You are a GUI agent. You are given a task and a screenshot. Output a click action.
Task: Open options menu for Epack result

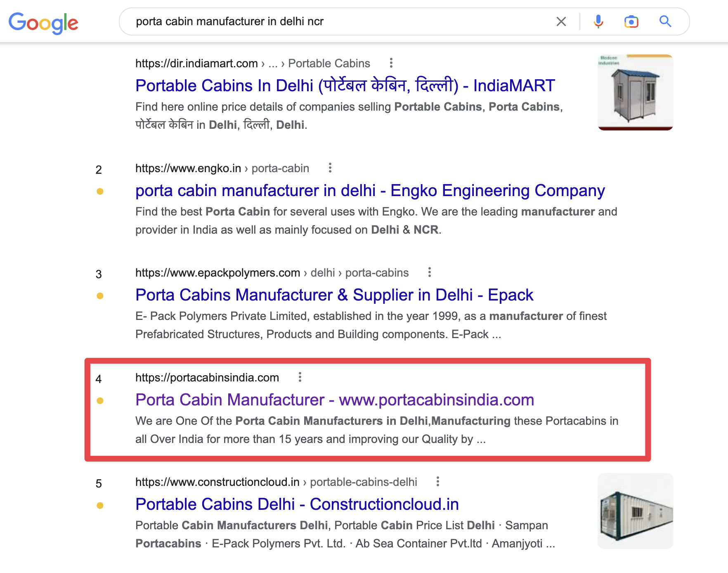point(429,272)
